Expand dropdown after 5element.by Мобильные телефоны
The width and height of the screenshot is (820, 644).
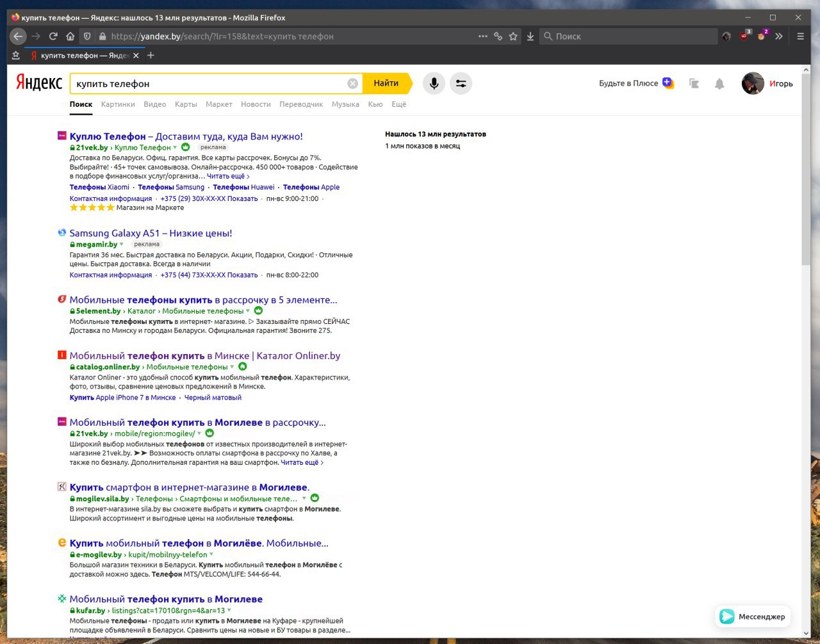tap(248, 311)
